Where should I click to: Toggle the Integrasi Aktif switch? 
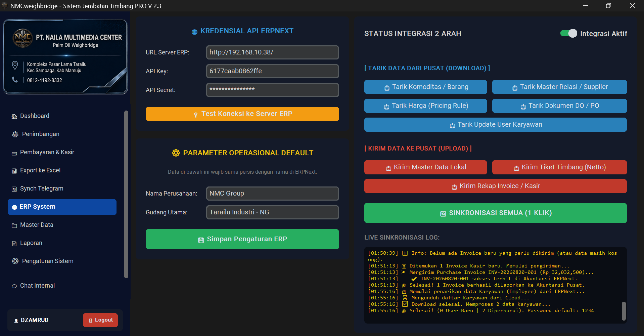(x=568, y=33)
